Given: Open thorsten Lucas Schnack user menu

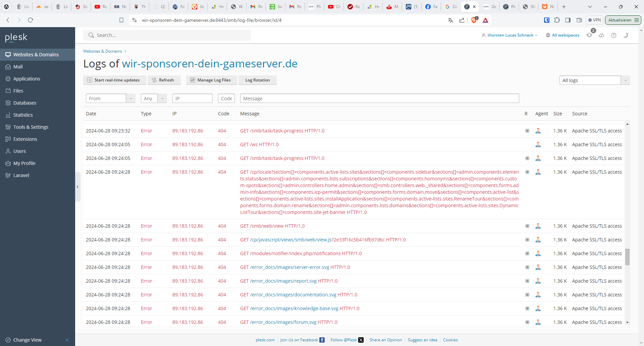Looking at the screenshot, I should coord(509,35).
